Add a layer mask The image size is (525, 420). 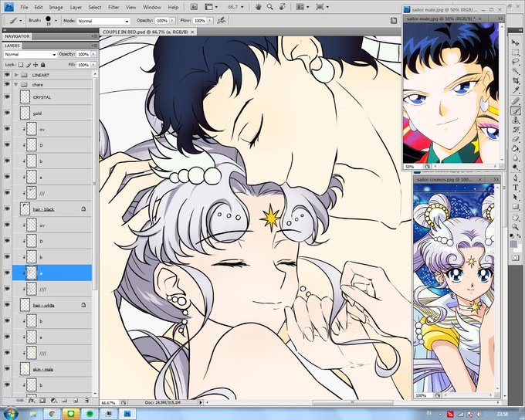click(x=42, y=400)
